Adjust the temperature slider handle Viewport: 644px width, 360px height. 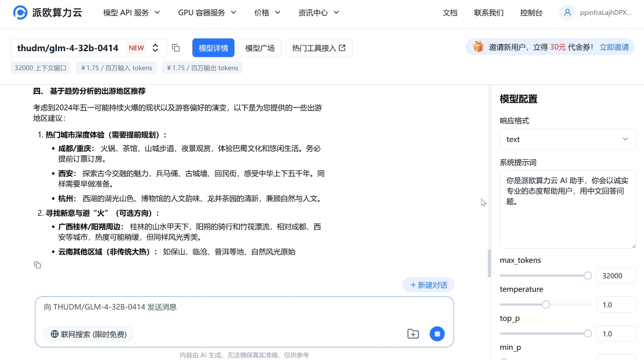click(546, 305)
